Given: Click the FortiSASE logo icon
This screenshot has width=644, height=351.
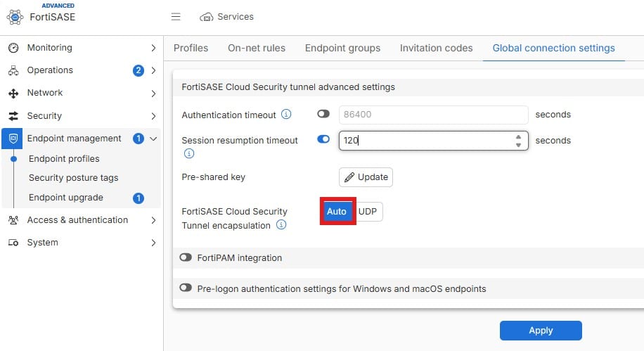Looking at the screenshot, I should (15, 18).
